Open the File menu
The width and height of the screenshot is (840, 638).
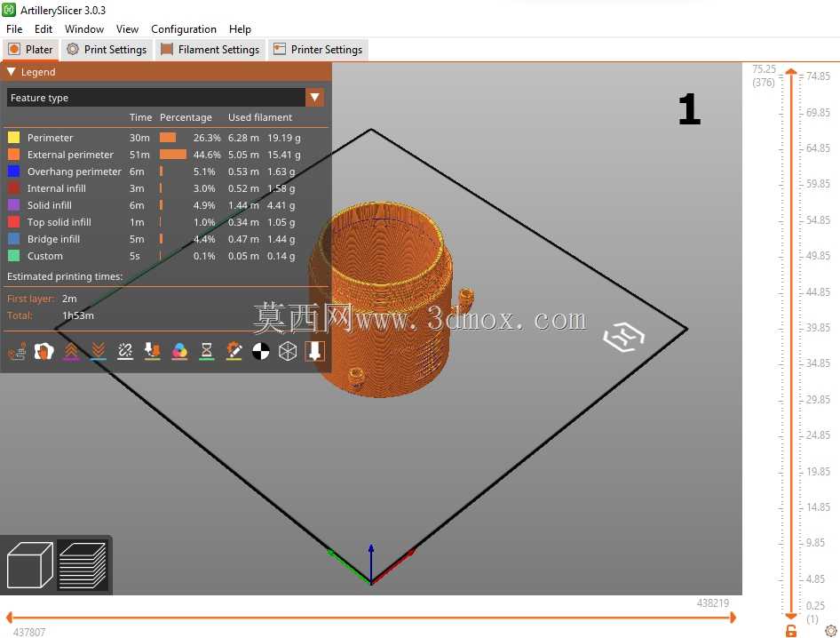(14, 29)
